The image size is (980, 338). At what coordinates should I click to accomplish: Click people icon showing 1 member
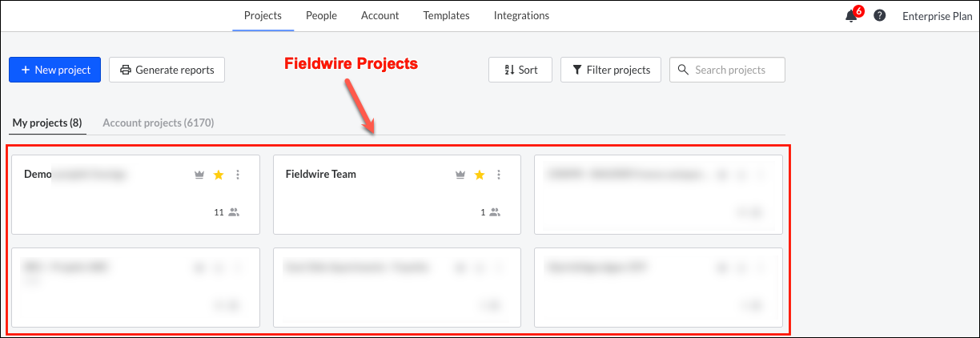pos(495,212)
